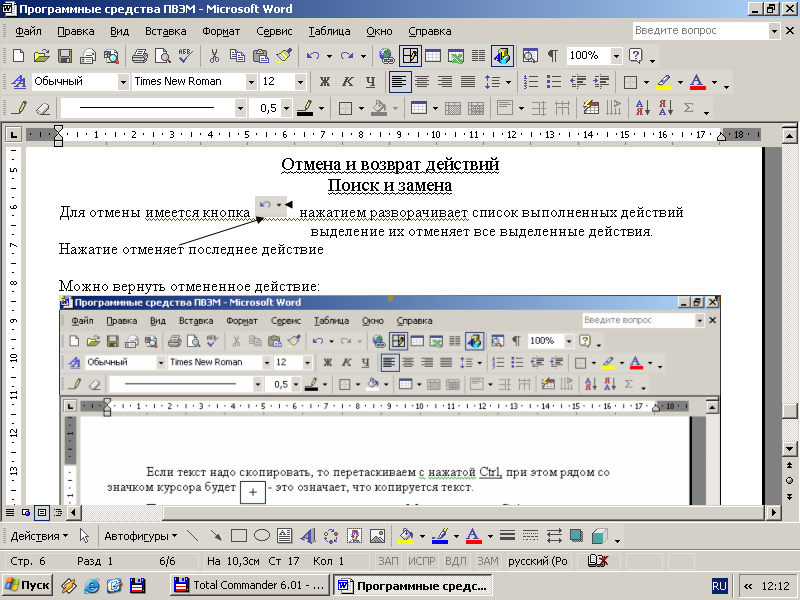The image size is (800, 600).
Task: Open the Справка menu
Action: coord(430,32)
